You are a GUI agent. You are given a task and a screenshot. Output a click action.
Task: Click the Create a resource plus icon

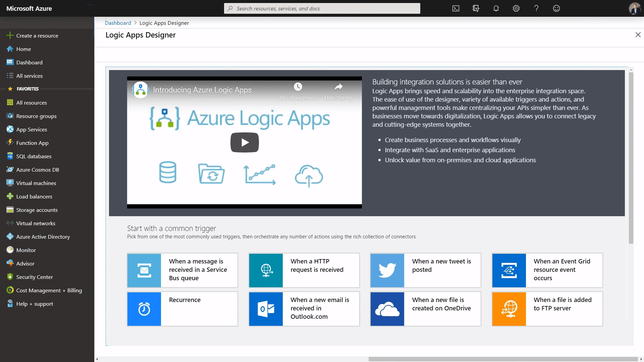click(10, 35)
